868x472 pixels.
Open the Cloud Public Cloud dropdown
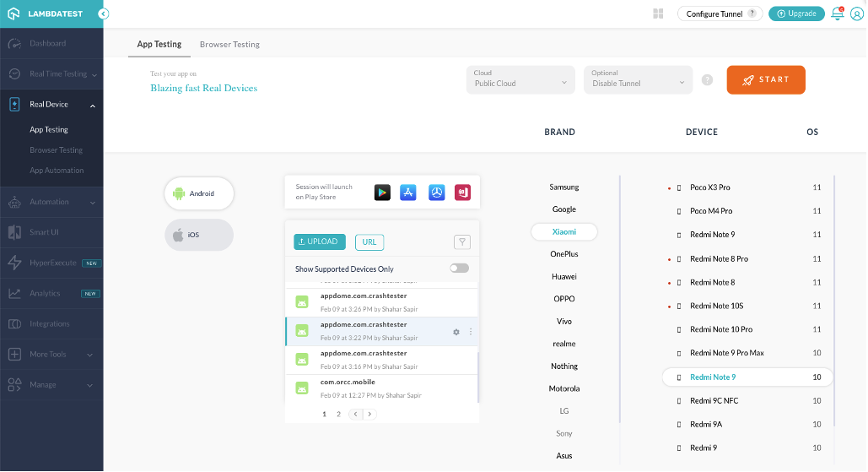520,79
